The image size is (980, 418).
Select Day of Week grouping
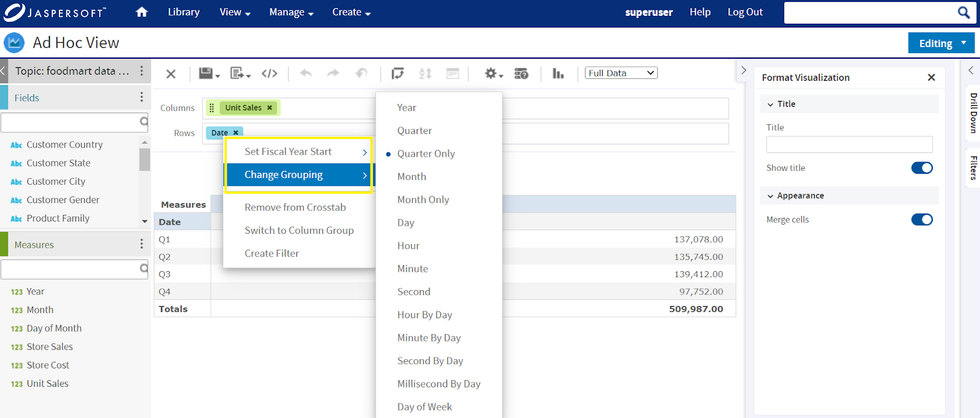[424, 407]
